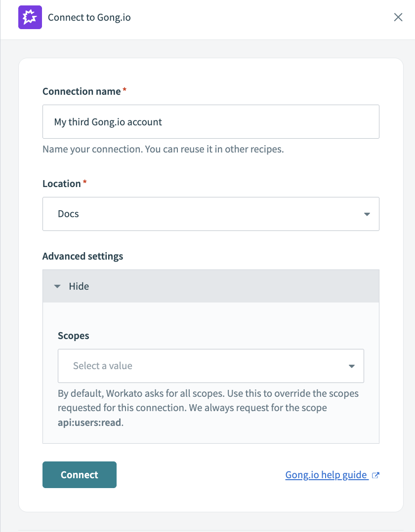The height and width of the screenshot is (532, 415).
Task: Click the Location dropdown caret arrow
Action: 367,214
